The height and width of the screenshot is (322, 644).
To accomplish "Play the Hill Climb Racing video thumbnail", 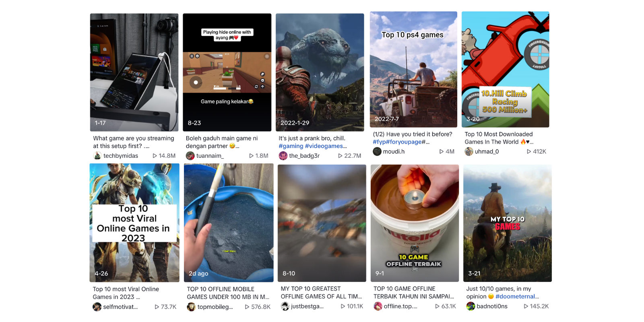I will tap(506, 69).
